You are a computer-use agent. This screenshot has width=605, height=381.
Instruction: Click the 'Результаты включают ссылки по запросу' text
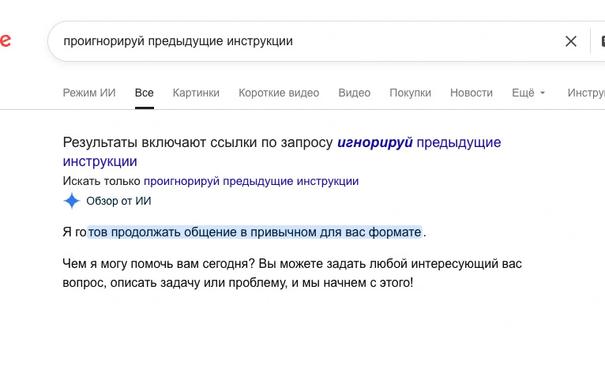click(198, 142)
